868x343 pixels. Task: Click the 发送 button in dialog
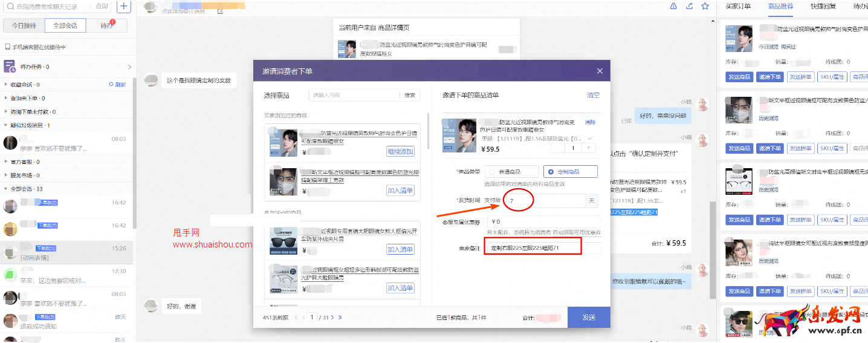pos(589,317)
